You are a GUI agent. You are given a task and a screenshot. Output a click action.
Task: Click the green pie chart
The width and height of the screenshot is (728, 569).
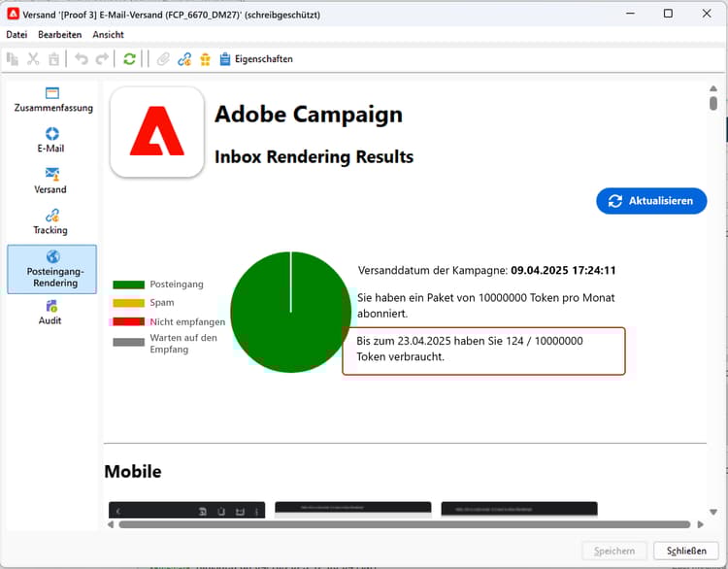[290, 312]
